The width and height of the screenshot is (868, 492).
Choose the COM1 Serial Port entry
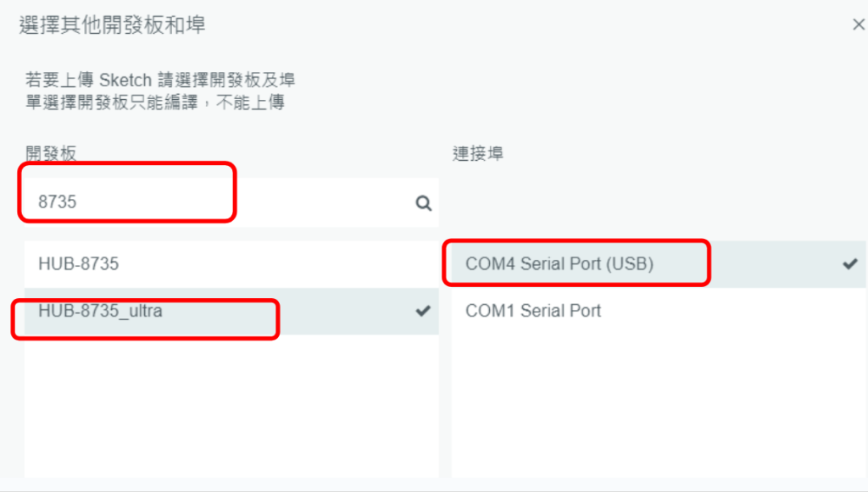tap(658, 312)
